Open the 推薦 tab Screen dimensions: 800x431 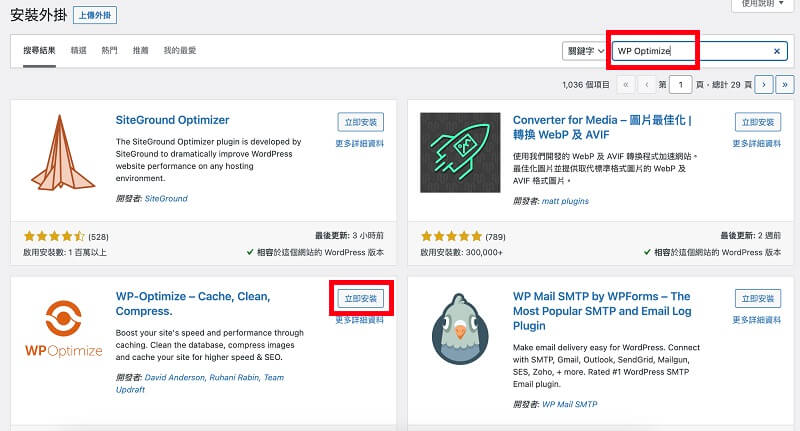[x=140, y=50]
